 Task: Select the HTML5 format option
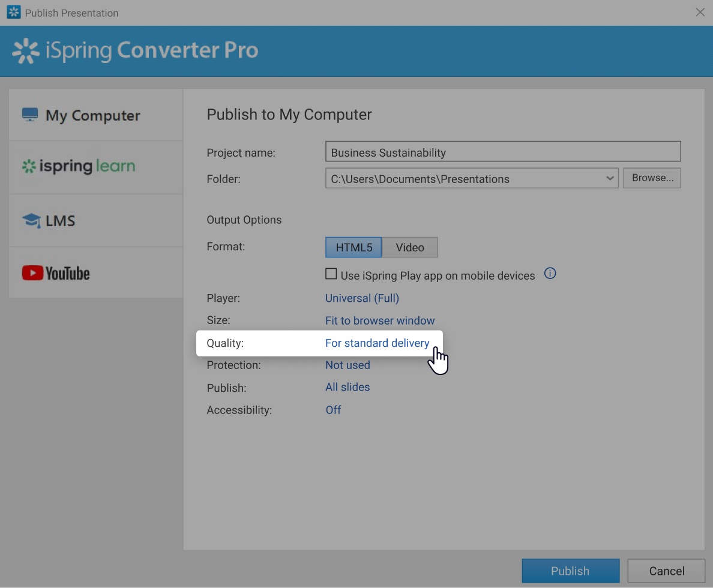(353, 247)
